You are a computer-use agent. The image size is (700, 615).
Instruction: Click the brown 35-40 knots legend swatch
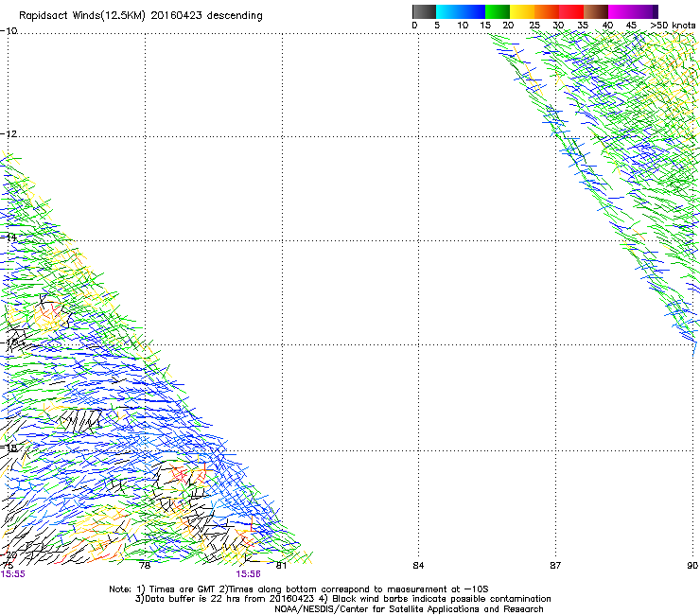click(596, 11)
